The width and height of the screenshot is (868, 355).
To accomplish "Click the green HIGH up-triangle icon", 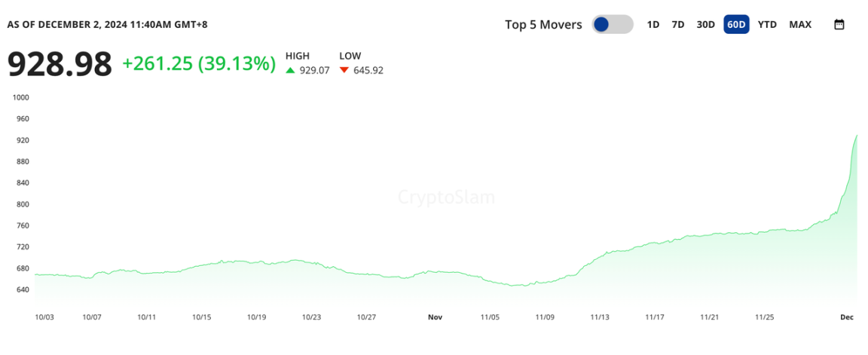I will [290, 70].
